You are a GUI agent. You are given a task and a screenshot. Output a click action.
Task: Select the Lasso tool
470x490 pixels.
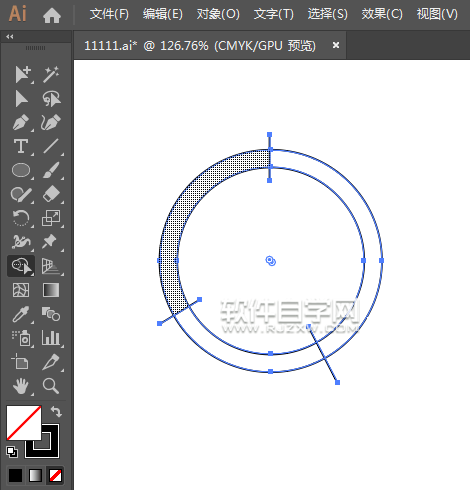(51, 99)
